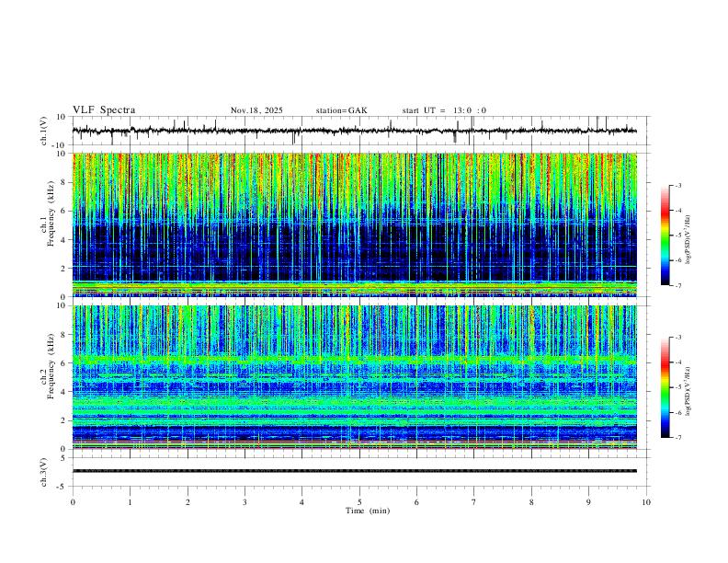Click the log(PSD) label of ch.1 colorbar
This screenshot has height=563, width=728.
point(688,240)
